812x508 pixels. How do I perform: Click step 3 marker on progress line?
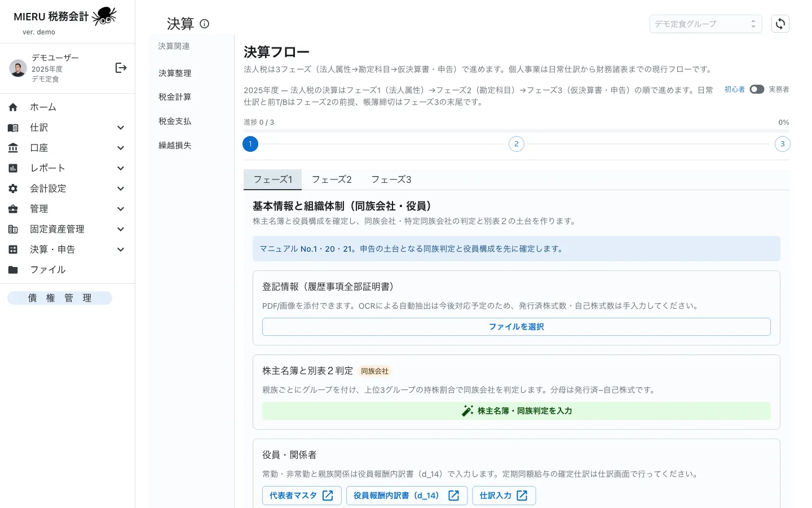point(783,144)
